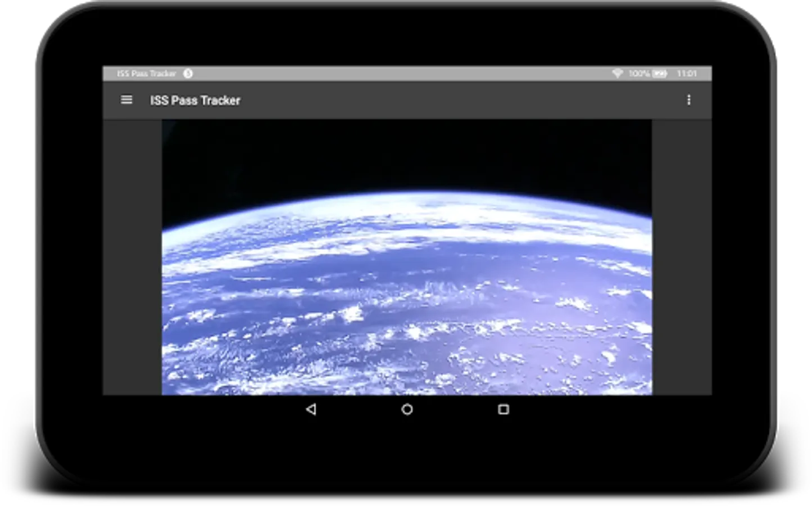
Task: Click the ISS Pass Tracker title
Action: click(195, 101)
